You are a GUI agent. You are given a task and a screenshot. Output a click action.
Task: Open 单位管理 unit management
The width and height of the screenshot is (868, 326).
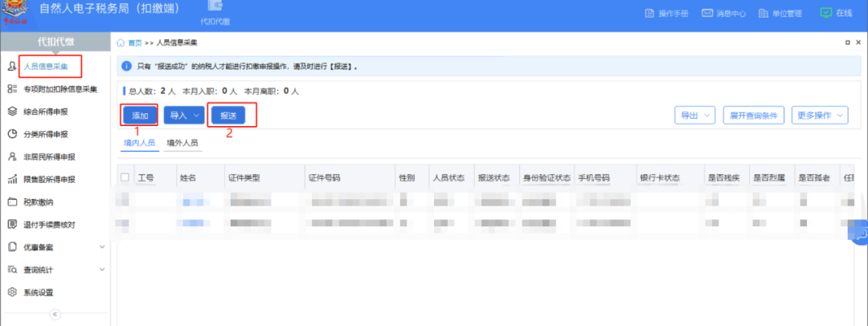[780, 14]
